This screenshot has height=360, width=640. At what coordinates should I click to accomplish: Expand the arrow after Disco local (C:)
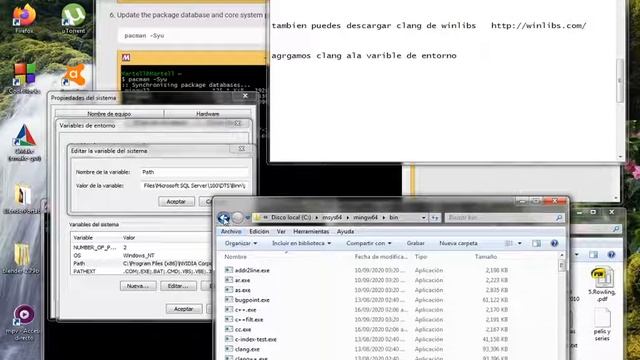tap(317, 218)
